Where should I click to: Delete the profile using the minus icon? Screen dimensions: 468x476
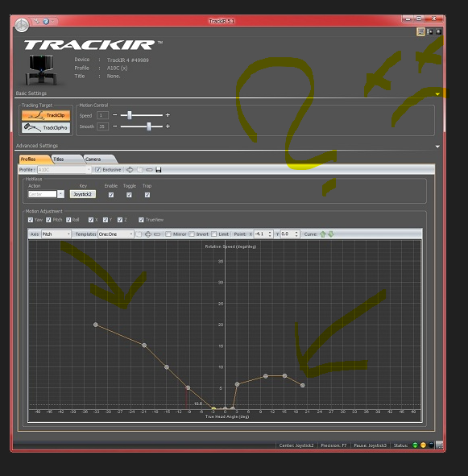pyautogui.click(x=149, y=170)
